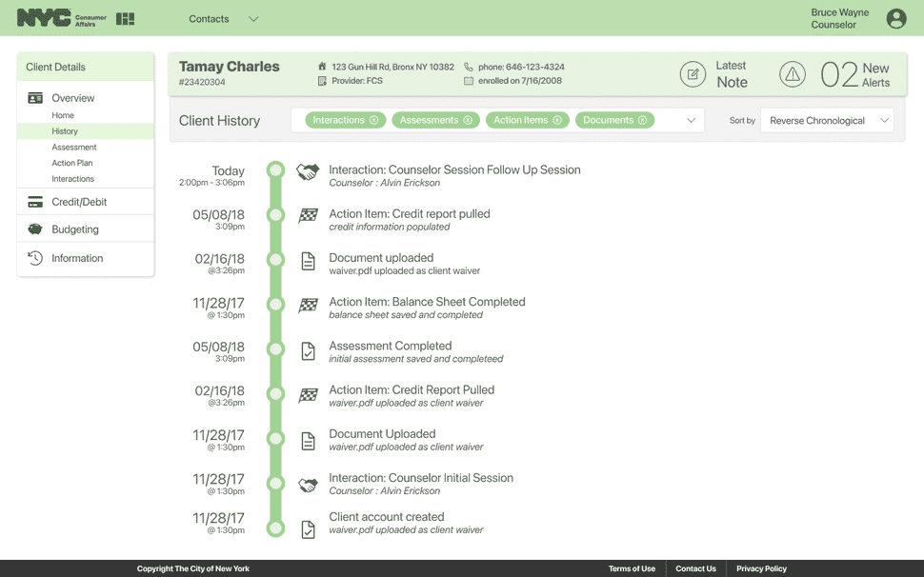Click the New Alerts warning icon
Viewport: 924px width, 577px height.
click(x=793, y=73)
